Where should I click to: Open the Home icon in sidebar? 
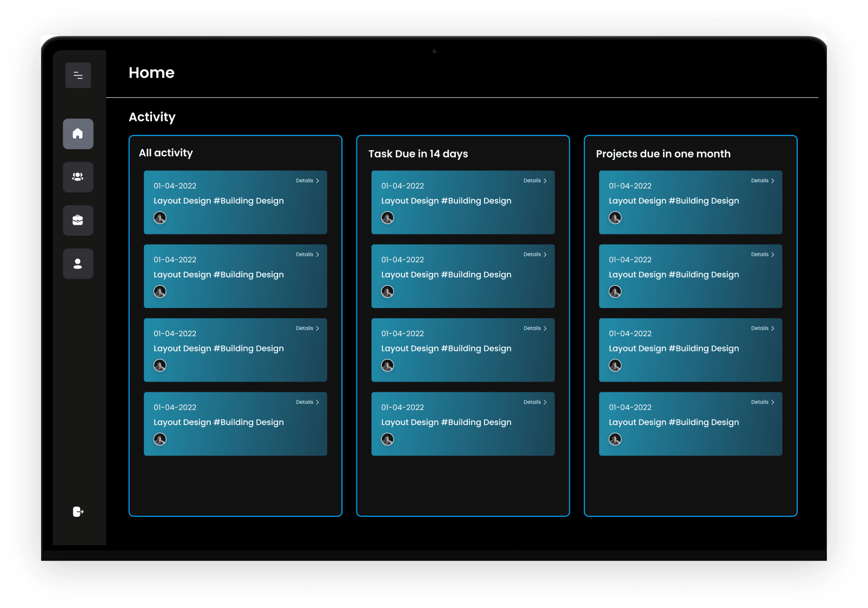[78, 134]
